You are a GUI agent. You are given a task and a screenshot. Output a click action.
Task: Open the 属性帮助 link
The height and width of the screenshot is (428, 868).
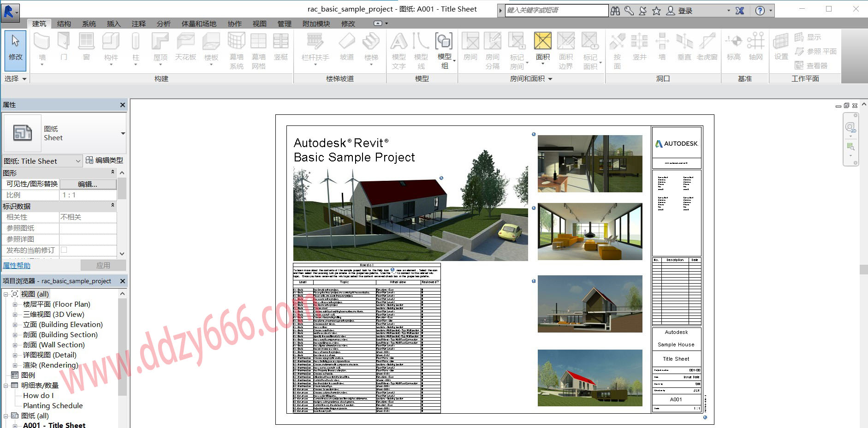click(17, 266)
